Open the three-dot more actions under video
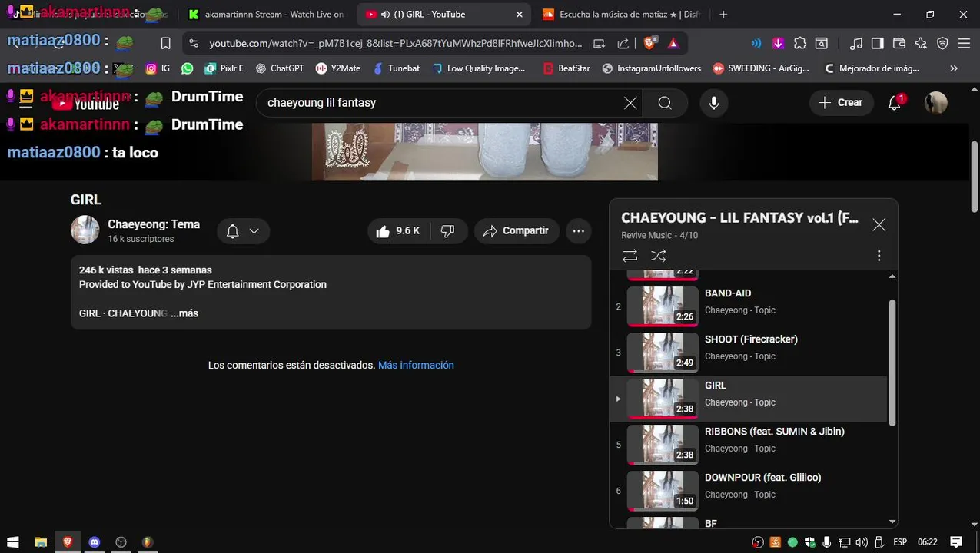 (579, 231)
